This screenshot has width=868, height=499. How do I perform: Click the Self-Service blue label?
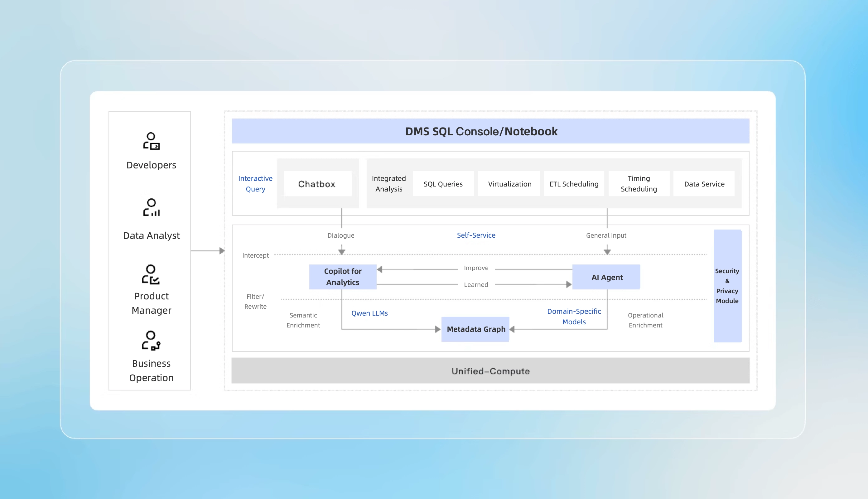pos(476,235)
